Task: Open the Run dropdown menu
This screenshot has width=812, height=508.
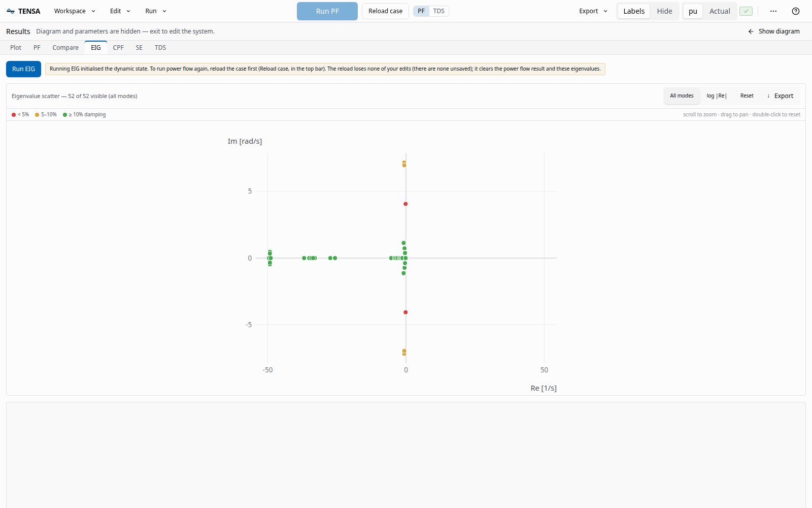Action: pyautogui.click(x=156, y=11)
